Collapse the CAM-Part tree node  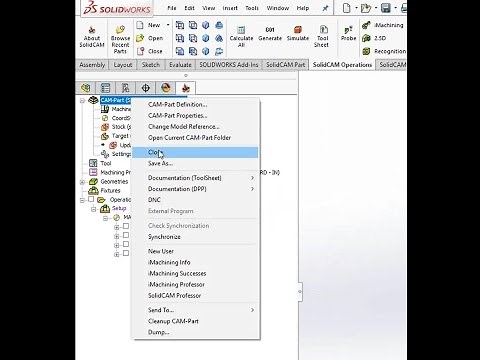(x=82, y=100)
